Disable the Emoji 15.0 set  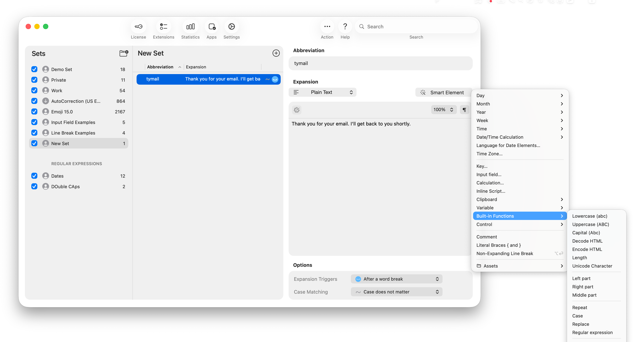pyautogui.click(x=34, y=111)
